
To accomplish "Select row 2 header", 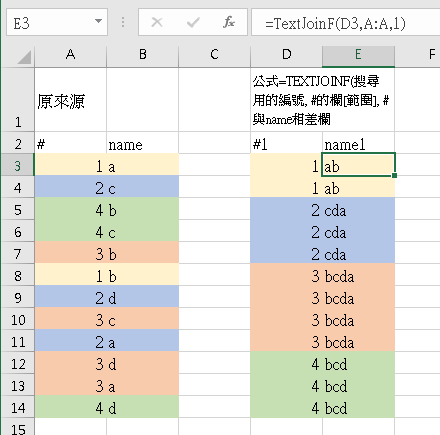I will (x=18, y=143).
